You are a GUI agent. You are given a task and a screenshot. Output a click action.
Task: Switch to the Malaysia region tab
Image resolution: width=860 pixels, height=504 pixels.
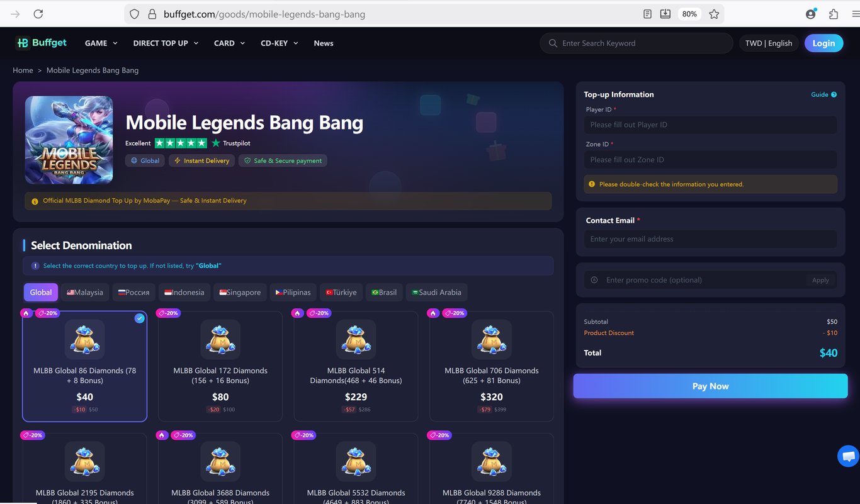click(85, 292)
